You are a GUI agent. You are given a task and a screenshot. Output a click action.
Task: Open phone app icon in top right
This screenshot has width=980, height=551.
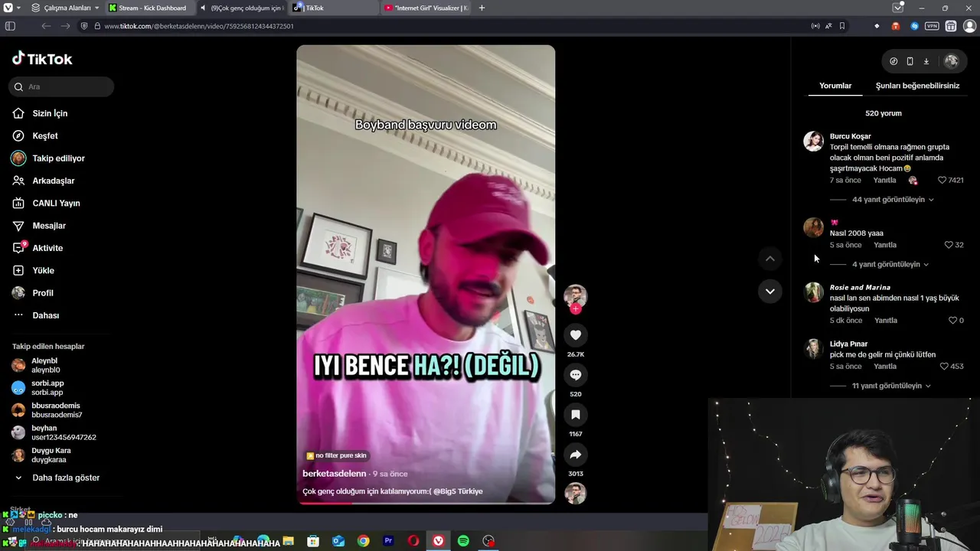(x=910, y=61)
